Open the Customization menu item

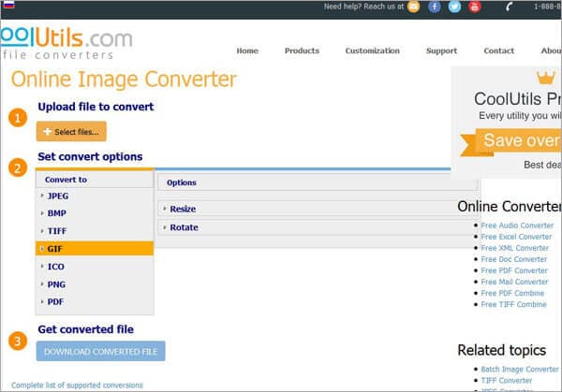tap(373, 51)
